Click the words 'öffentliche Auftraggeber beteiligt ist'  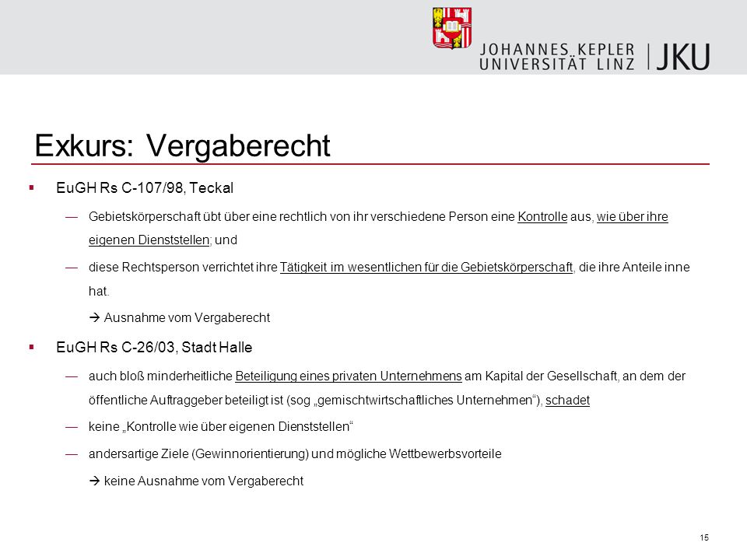(186, 400)
